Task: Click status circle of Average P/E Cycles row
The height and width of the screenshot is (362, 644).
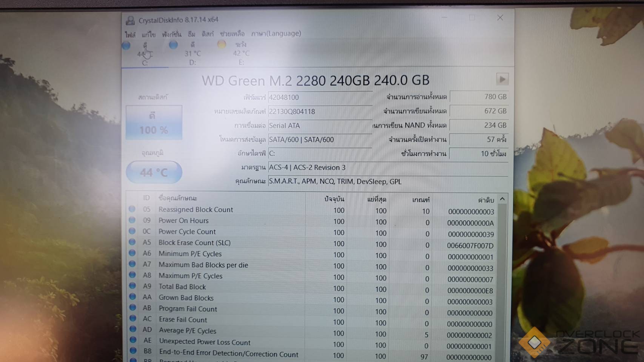Action: coord(133,329)
